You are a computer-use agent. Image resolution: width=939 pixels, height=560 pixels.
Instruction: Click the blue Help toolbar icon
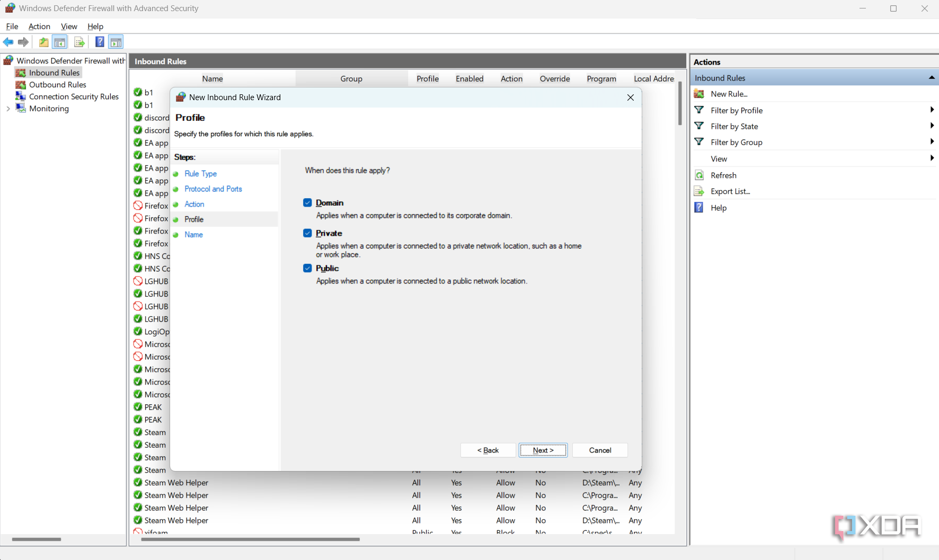(100, 42)
